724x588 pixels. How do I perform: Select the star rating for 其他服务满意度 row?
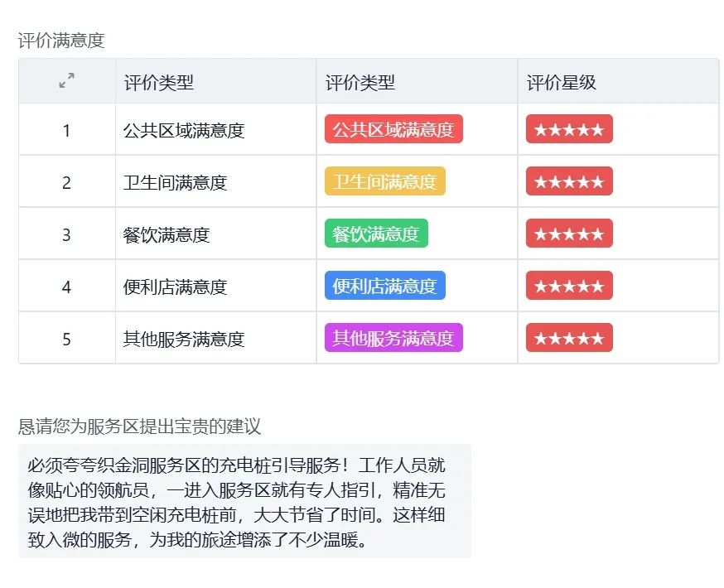point(569,338)
